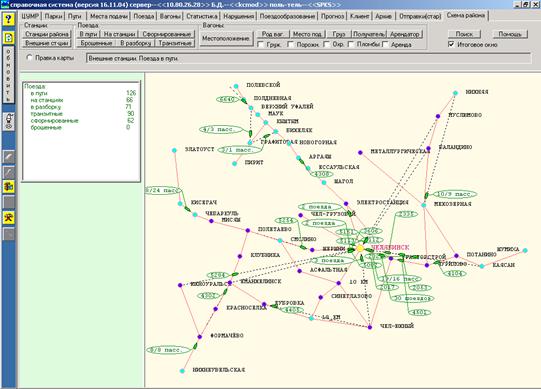Viewport: 541px width, 389px height.
Task: Click the 'на станциях' row in summary
Action: pos(83,100)
